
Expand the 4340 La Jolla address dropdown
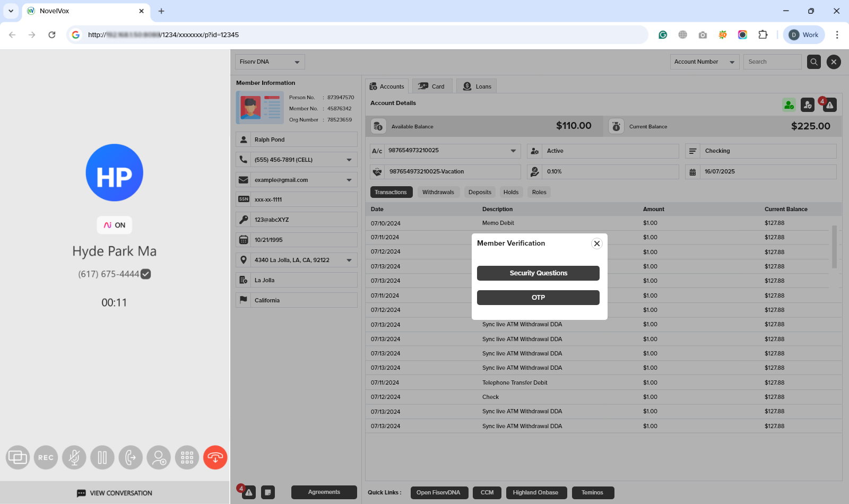pyautogui.click(x=349, y=260)
